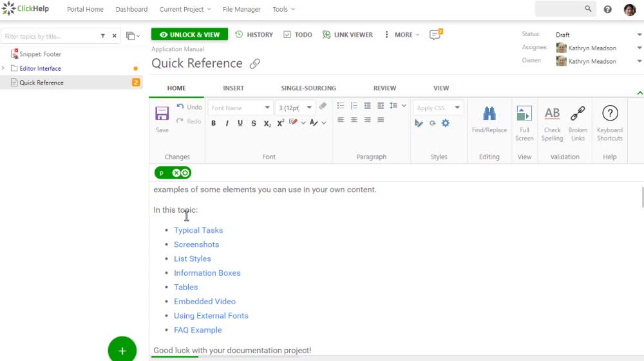This screenshot has width=644, height=361.
Task: Toggle bold formatting
Action: (x=214, y=123)
